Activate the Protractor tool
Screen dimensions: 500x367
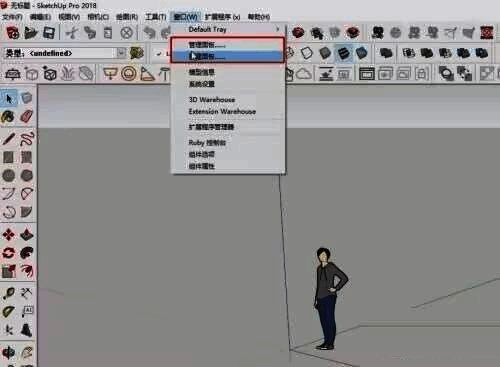[8, 312]
